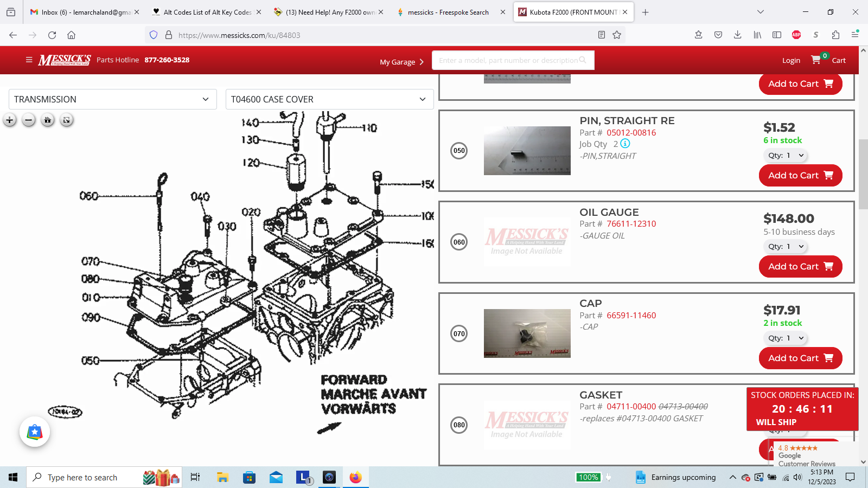This screenshot has height=488, width=868.
Task: Add CAP to cart
Action: click(x=800, y=358)
